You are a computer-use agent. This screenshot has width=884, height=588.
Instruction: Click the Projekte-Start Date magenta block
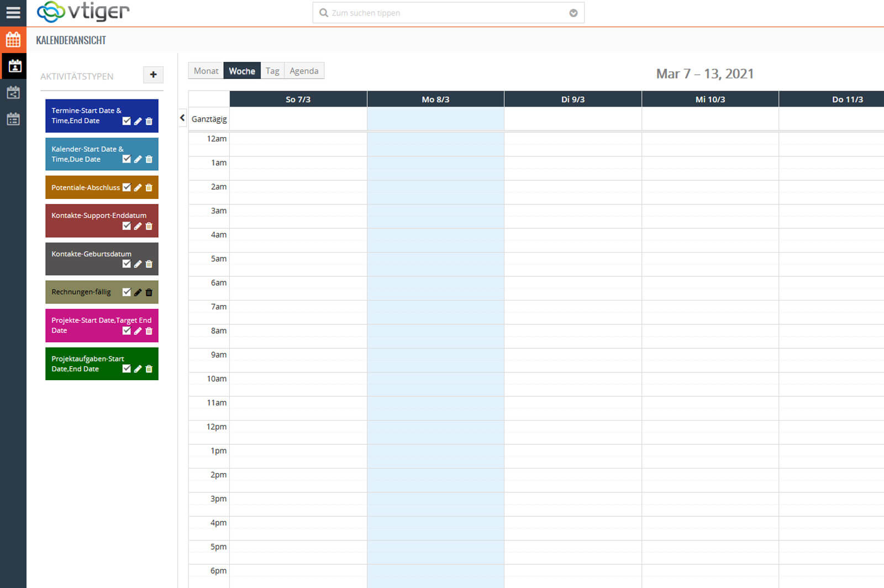(102, 326)
